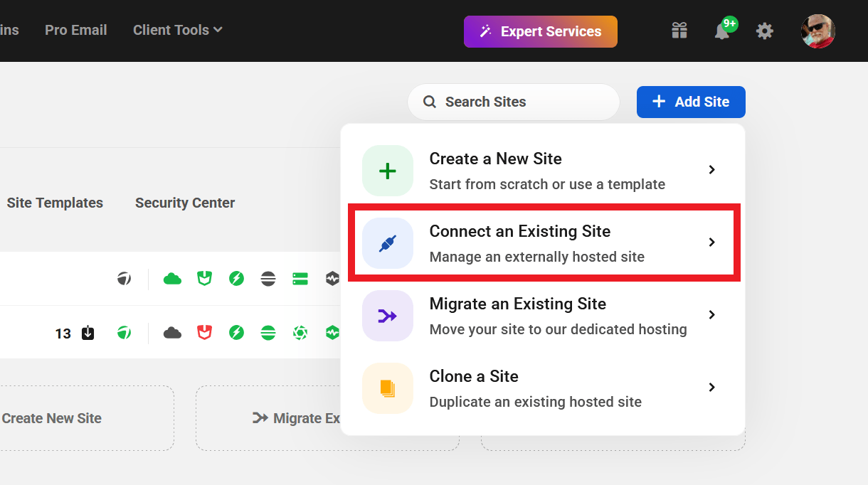Expand Connect an Existing Site chevron
The image size is (868, 485).
click(x=711, y=242)
